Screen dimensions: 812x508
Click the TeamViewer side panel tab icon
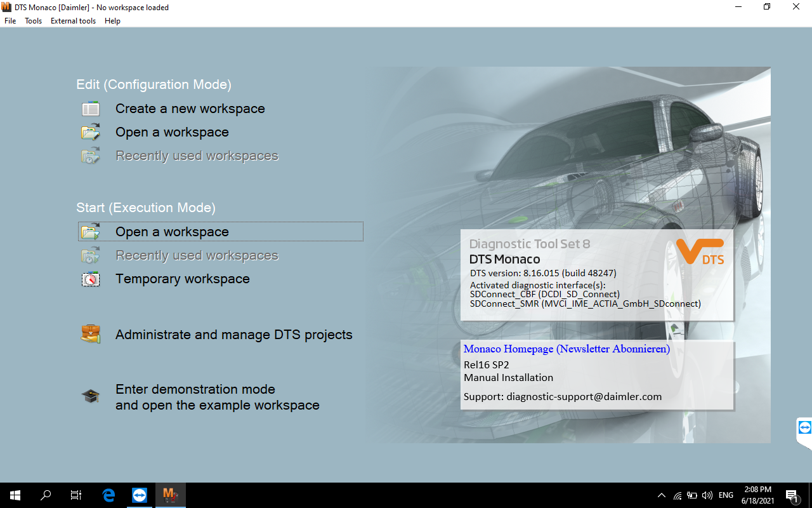pyautogui.click(x=804, y=427)
